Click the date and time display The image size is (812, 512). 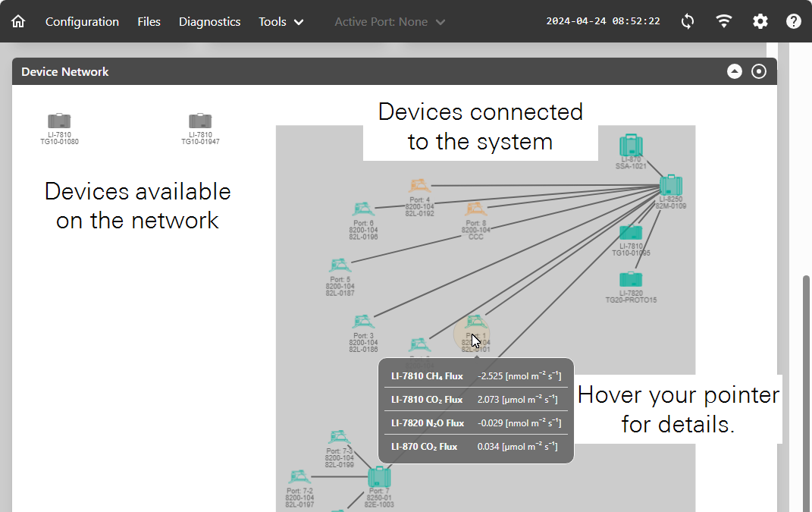[603, 21]
